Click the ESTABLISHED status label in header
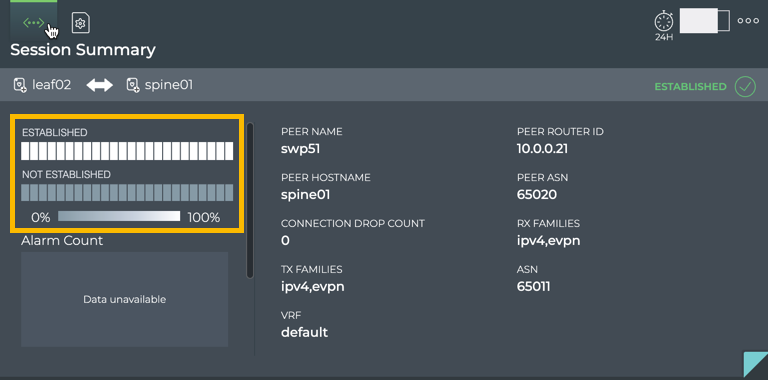The image size is (768, 380). pos(690,87)
